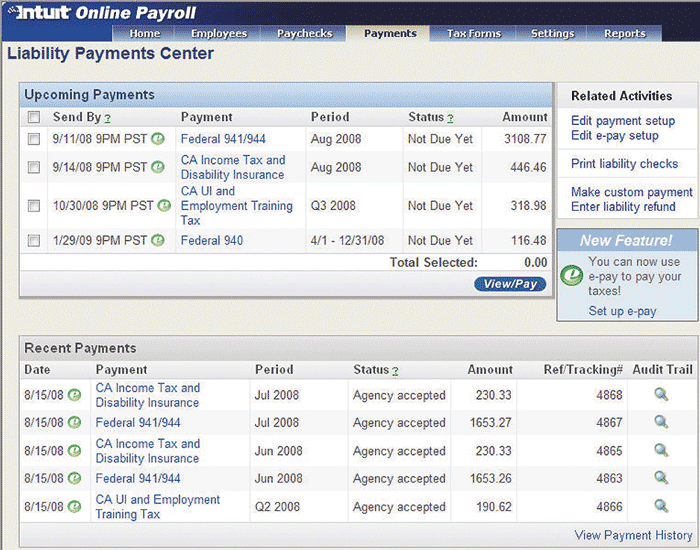Viewport: 700px width, 550px height.
Task: Check the Federal 940 payment checkbox
Action: point(34,241)
